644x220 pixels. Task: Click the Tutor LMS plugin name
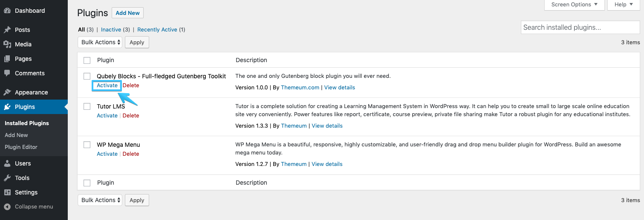[111, 106]
